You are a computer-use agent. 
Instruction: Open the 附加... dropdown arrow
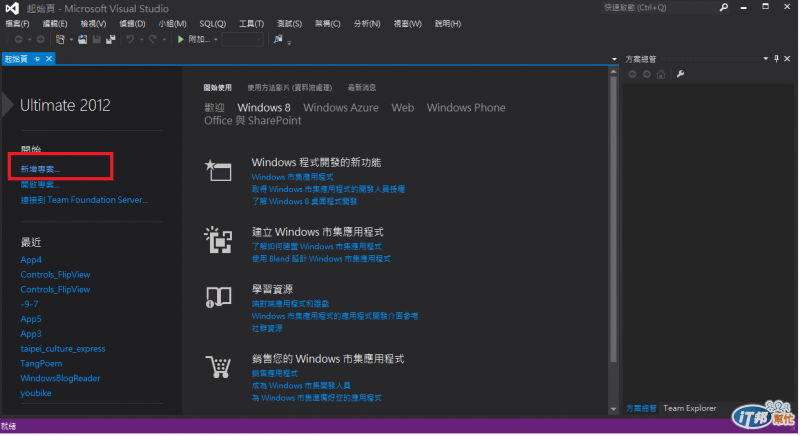[216, 40]
